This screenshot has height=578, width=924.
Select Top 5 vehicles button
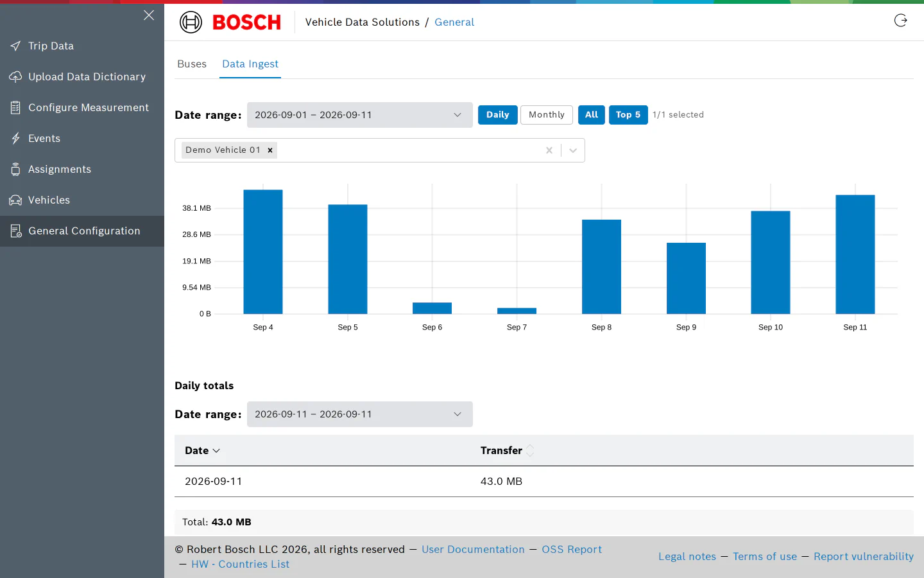coord(628,115)
